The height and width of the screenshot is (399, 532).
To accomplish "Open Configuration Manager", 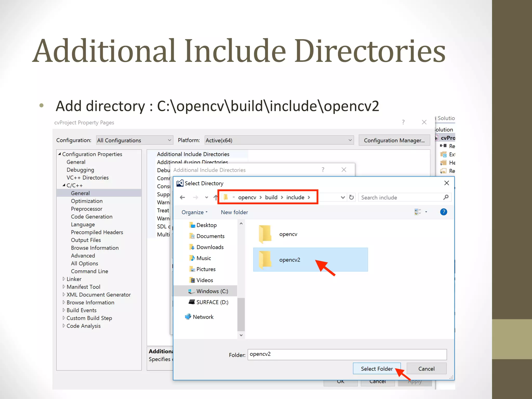I will [x=394, y=140].
